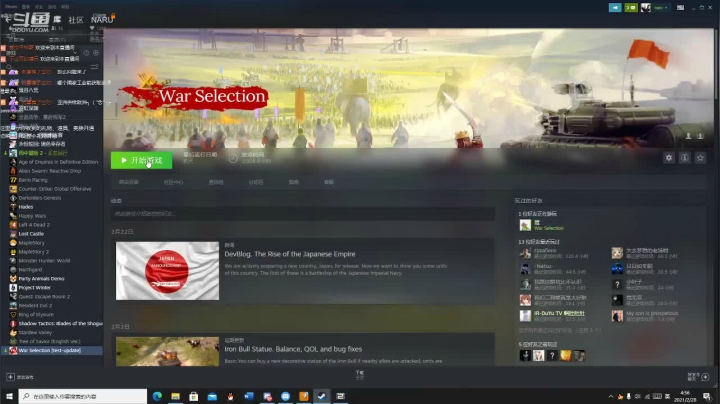This screenshot has height=404, width=720.
Task: Select Stardew Valley in the library list
Action: coord(35,332)
